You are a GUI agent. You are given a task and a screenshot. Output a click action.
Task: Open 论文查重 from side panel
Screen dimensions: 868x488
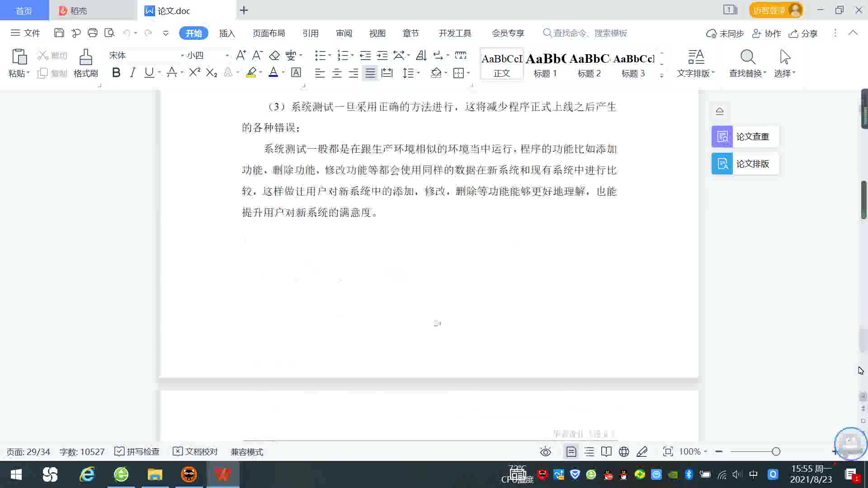tap(745, 136)
